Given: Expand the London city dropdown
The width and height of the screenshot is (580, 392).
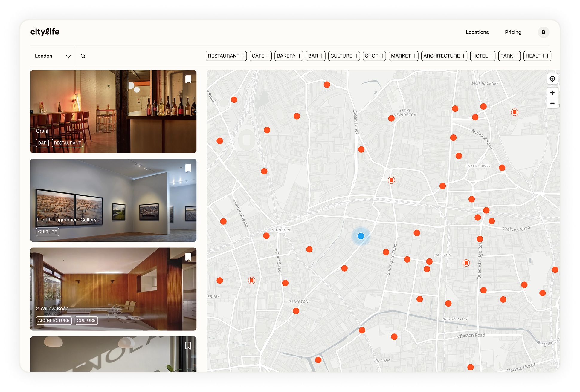Looking at the screenshot, I should tap(53, 56).
